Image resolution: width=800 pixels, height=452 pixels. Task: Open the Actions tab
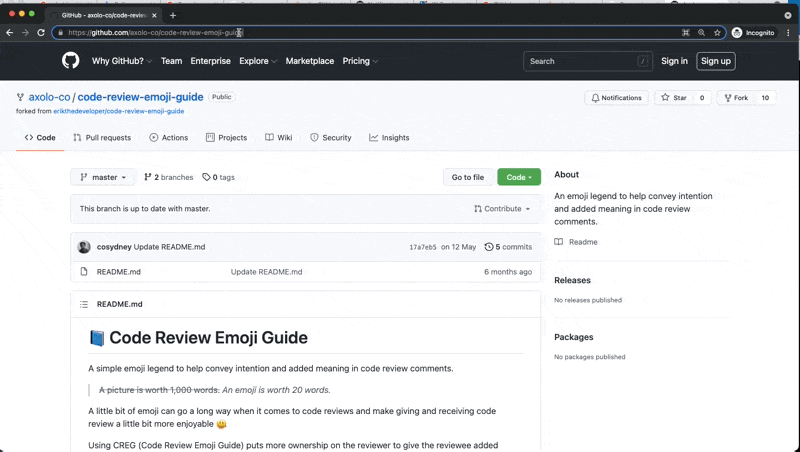[169, 138]
